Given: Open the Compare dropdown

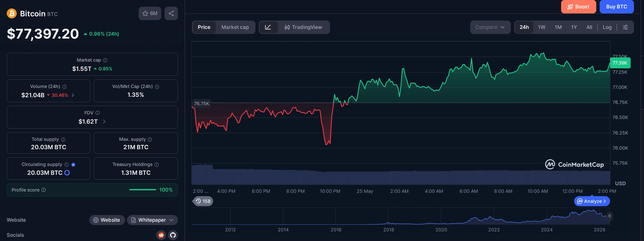Looking at the screenshot, I should [490, 27].
